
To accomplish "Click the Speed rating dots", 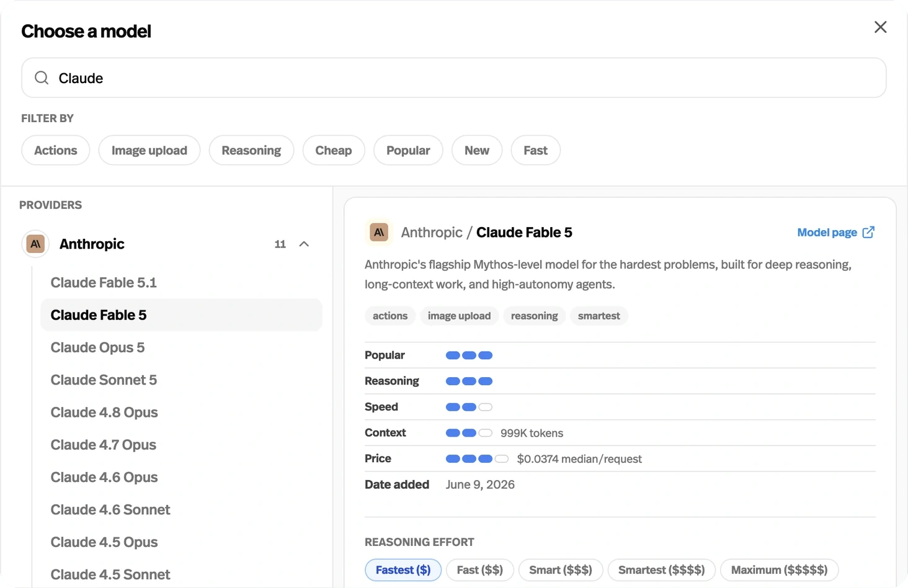I will pyautogui.click(x=469, y=407).
